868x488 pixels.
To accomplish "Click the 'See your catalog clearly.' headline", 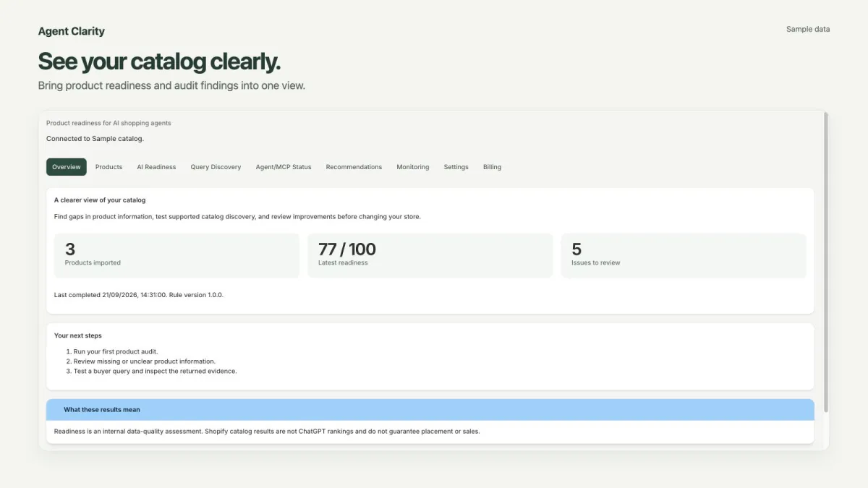I will point(159,61).
